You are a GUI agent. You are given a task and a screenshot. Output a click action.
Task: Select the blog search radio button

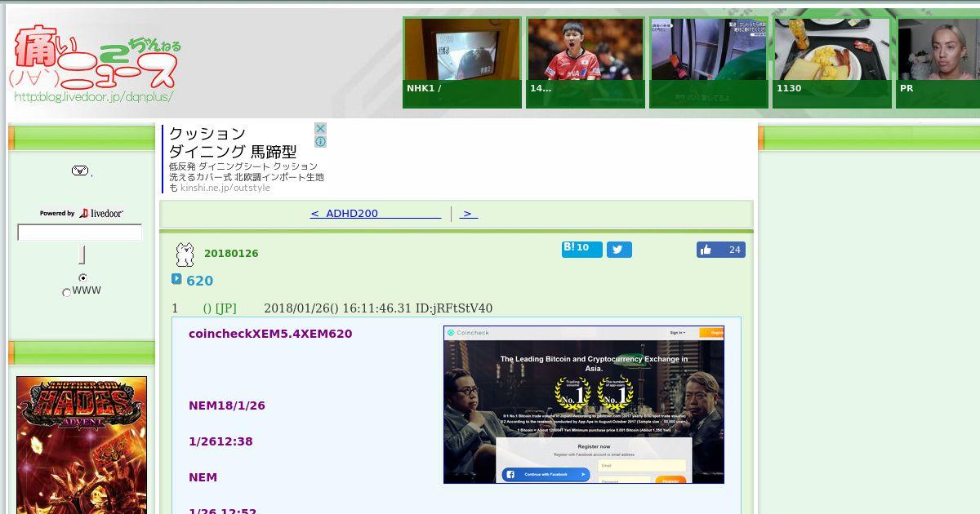click(82, 278)
